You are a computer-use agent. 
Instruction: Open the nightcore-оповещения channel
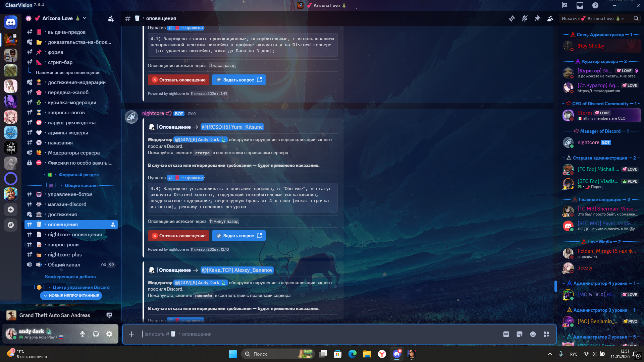pyautogui.click(x=75, y=235)
